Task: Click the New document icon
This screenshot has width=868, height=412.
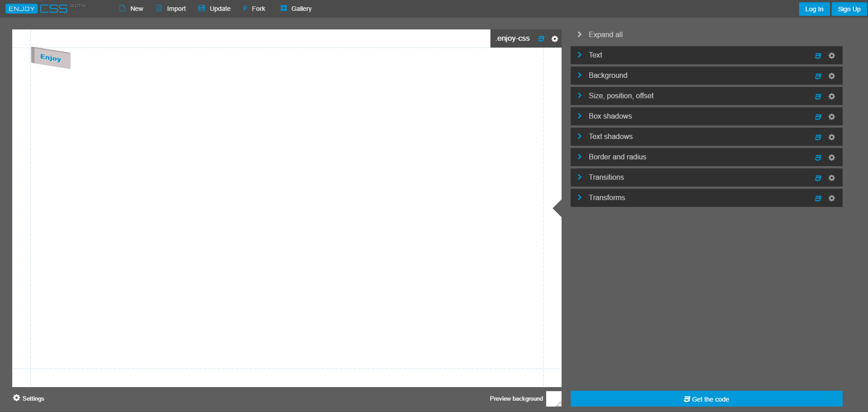Action: 122,8
